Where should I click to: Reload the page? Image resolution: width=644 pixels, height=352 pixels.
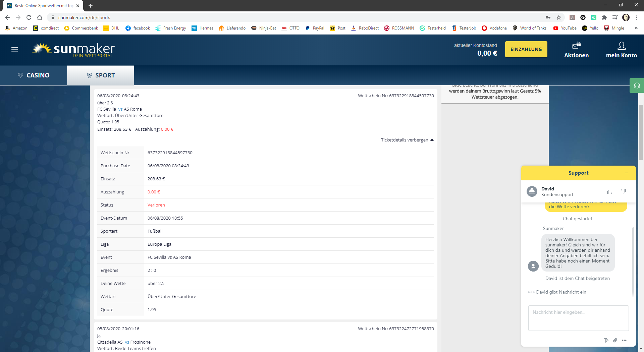click(x=29, y=17)
